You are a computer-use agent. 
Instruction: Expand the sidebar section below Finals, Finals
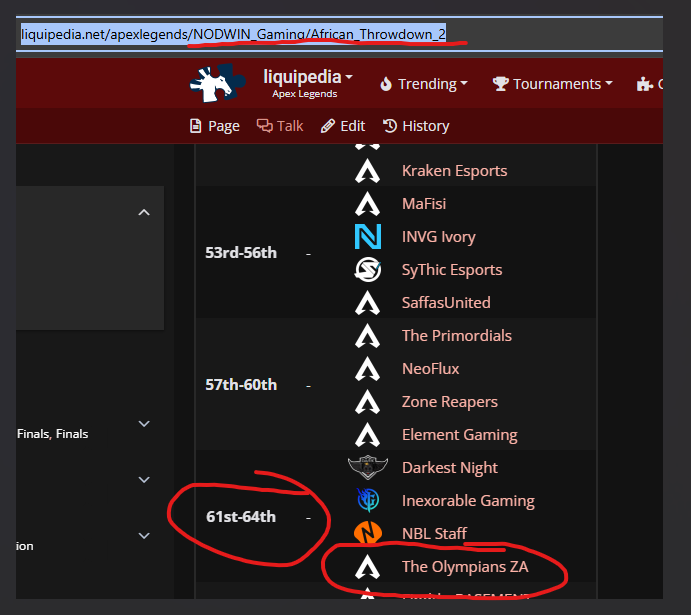[x=144, y=480]
